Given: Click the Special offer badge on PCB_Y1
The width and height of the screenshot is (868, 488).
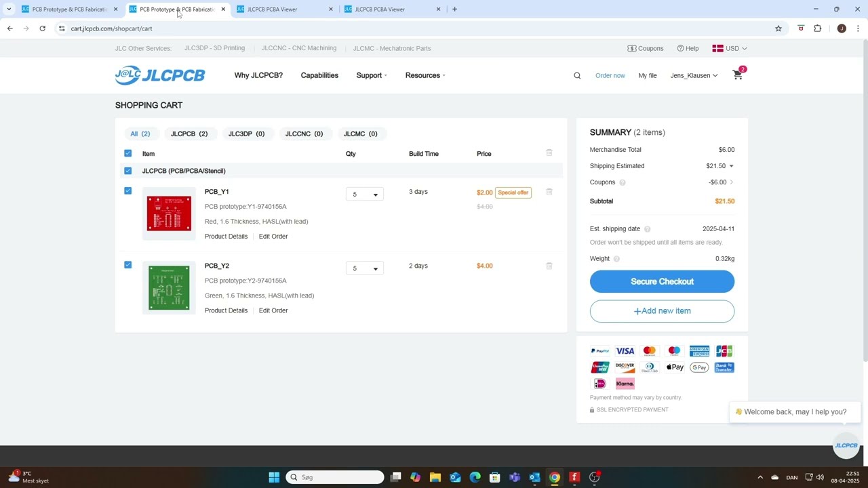Looking at the screenshot, I should pyautogui.click(x=513, y=192).
